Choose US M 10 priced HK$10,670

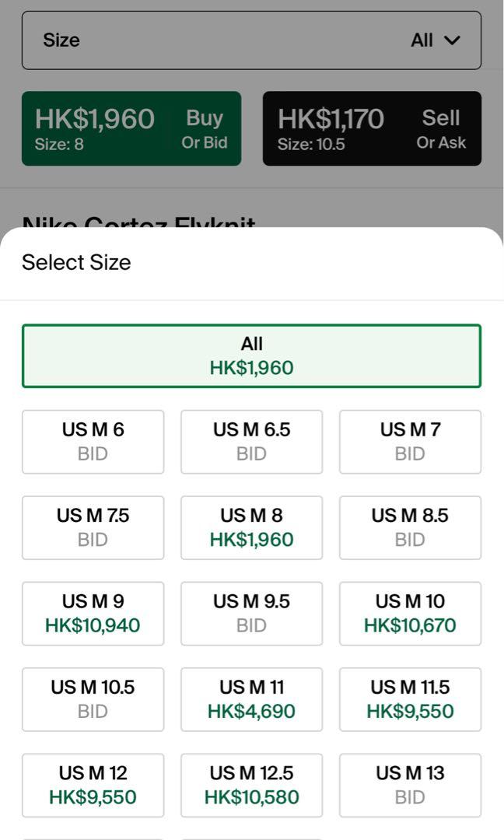(x=410, y=614)
